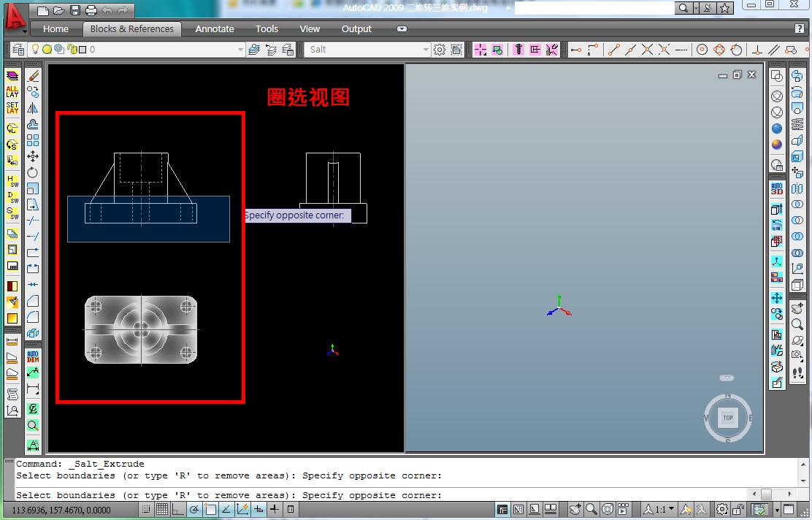Click the pink screw fastener tool icon
The width and height of the screenshot is (812, 520).
pos(518,50)
